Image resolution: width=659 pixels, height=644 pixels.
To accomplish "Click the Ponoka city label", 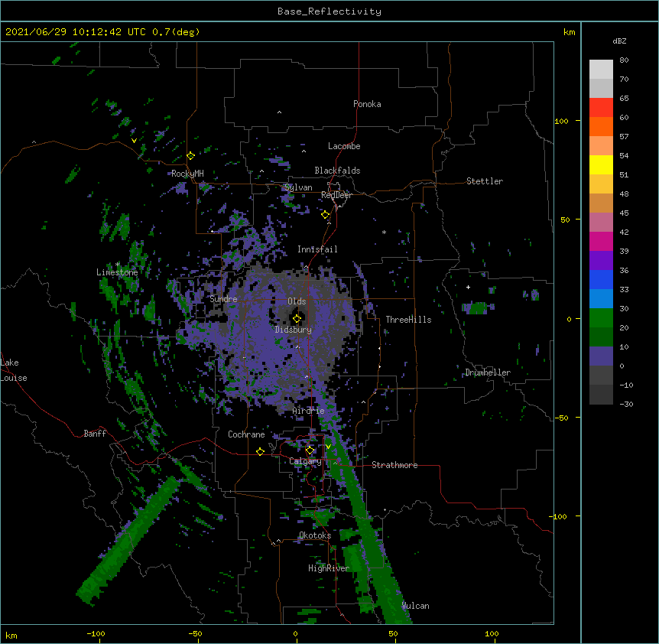I will [x=367, y=104].
